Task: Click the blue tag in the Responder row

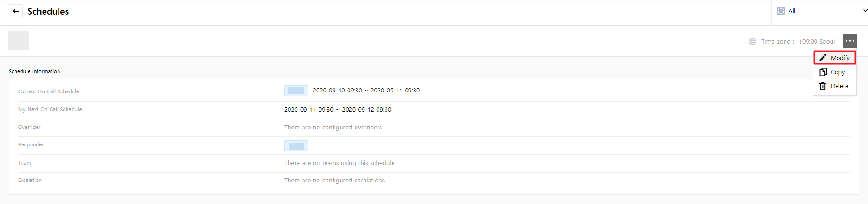Action: 296,146
